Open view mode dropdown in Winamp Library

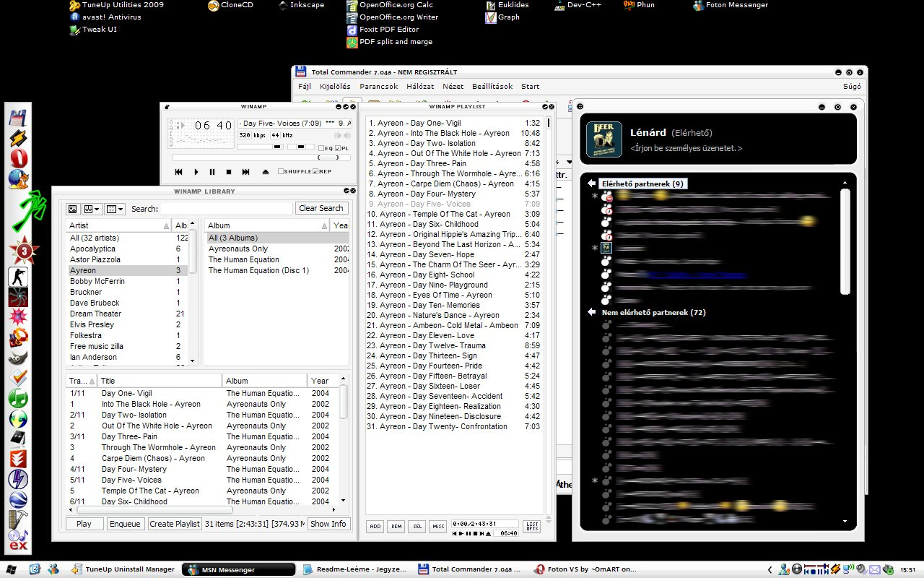(x=92, y=209)
